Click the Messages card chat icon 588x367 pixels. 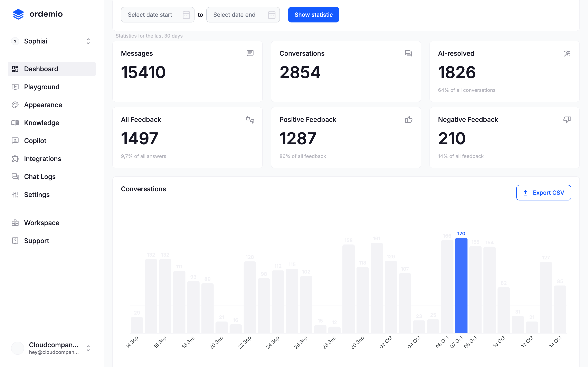pos(250,53)
